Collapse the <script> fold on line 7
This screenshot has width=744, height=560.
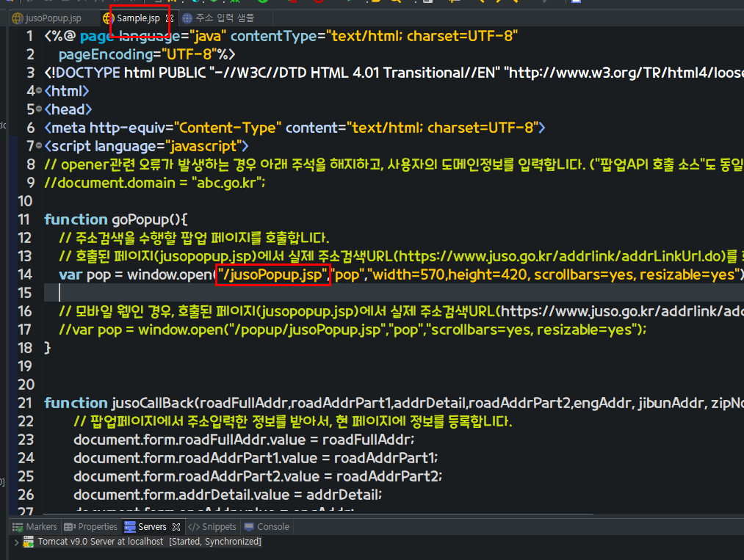coord(39,145)
